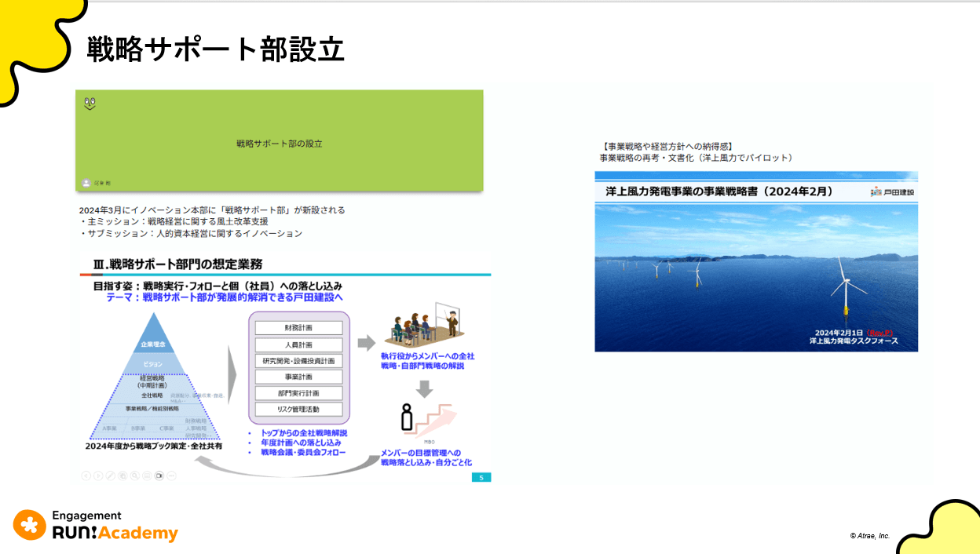Image resolution: width=980 pixels, height=554 pixels.
Task: Select the 財務計画 box
Action: tap(298, 328)
